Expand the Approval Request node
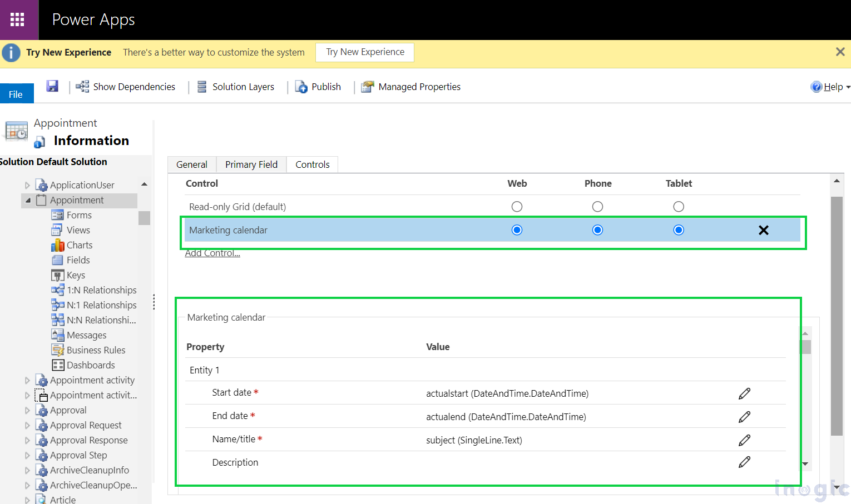 (x=27, y=425)
